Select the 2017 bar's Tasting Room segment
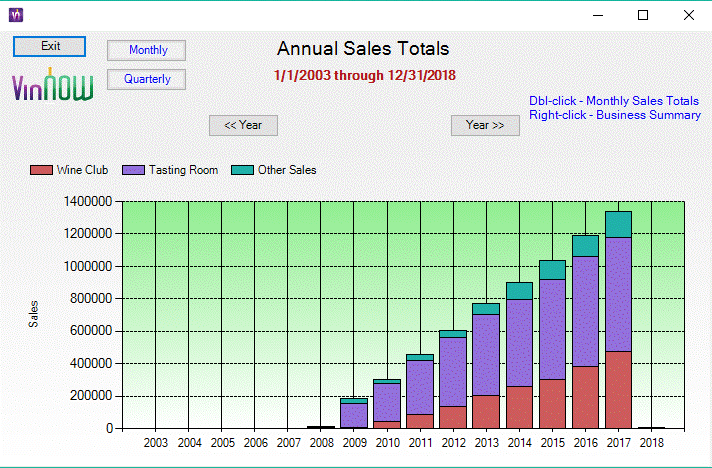712x468 pixels. 618,295
